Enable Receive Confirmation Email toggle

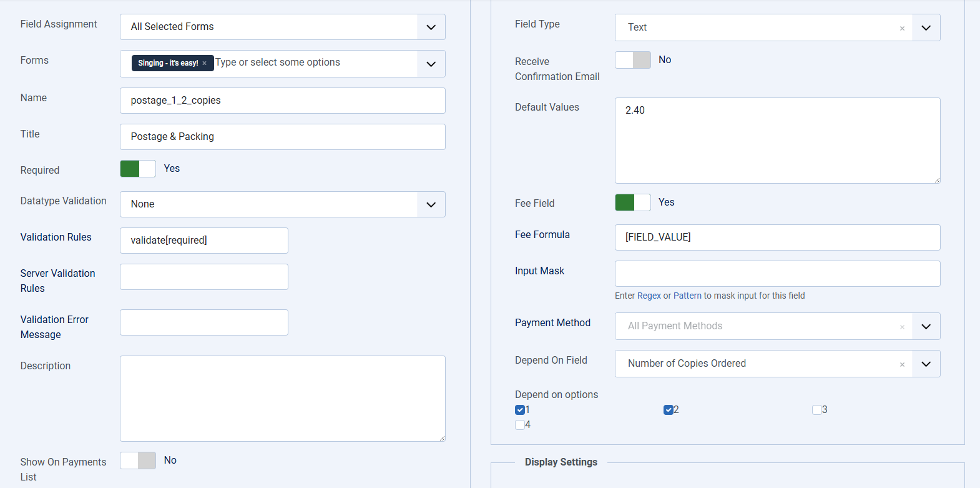632,60
